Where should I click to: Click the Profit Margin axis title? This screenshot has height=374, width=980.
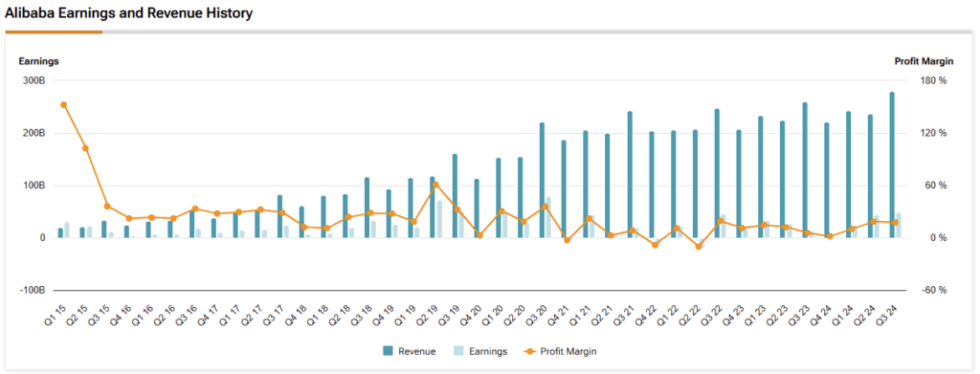924,61
